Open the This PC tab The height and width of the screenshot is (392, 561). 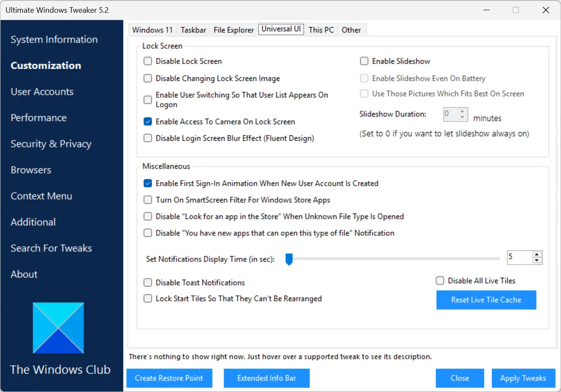tap(321, 30)
